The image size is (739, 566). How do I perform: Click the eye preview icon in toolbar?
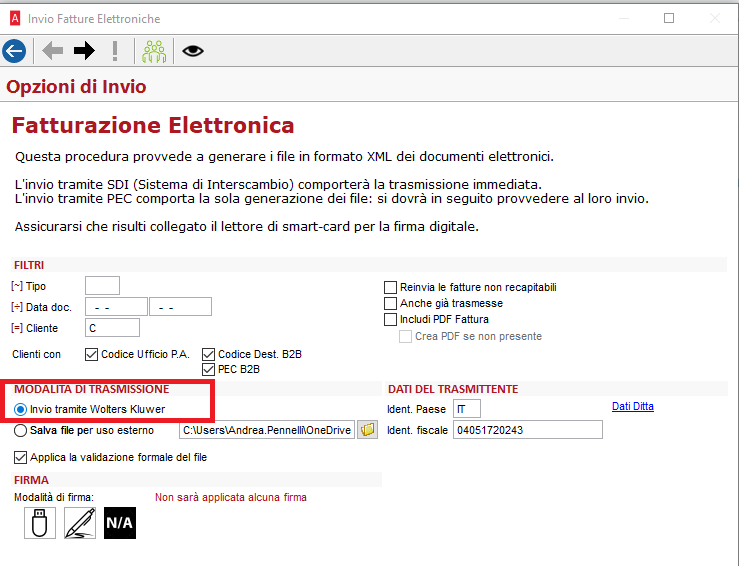pos(193,50)
